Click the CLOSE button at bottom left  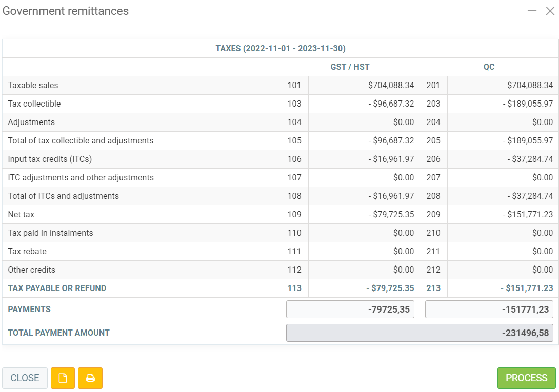click(x=25, y=378)
